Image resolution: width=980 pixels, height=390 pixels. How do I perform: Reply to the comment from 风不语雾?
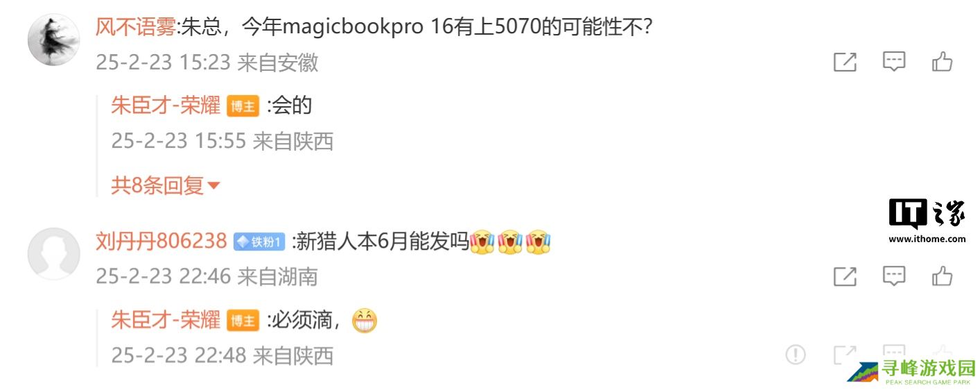[894, 62]
